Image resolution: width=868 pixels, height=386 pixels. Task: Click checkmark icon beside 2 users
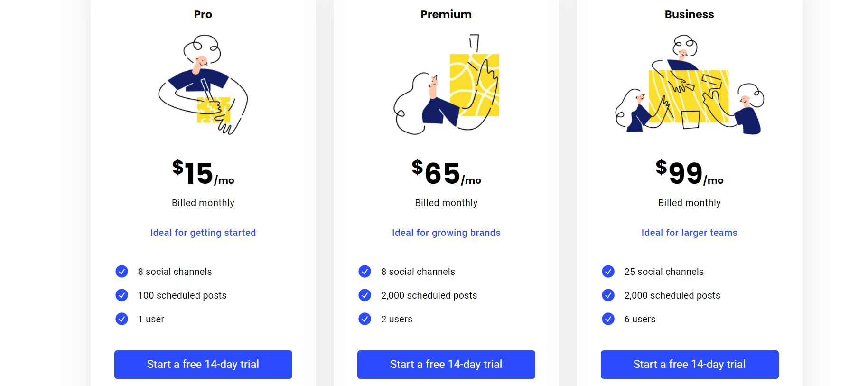point(364,319)
